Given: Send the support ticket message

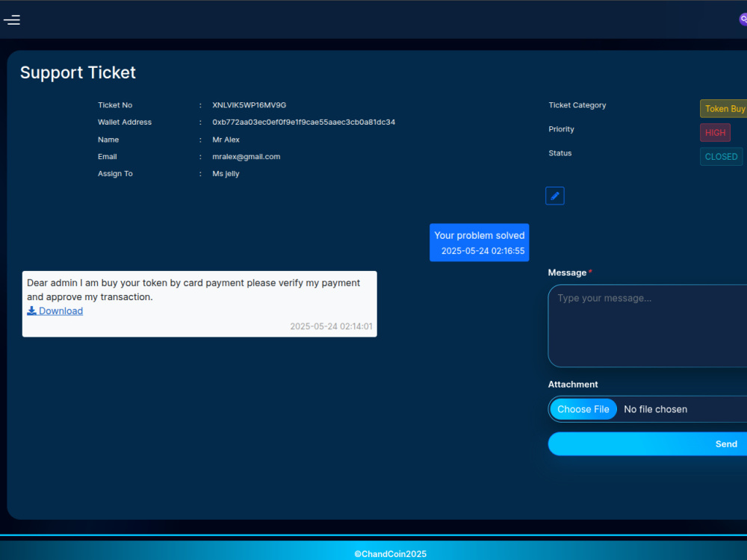Looking at the screenshot, I should tap(648, 444).
